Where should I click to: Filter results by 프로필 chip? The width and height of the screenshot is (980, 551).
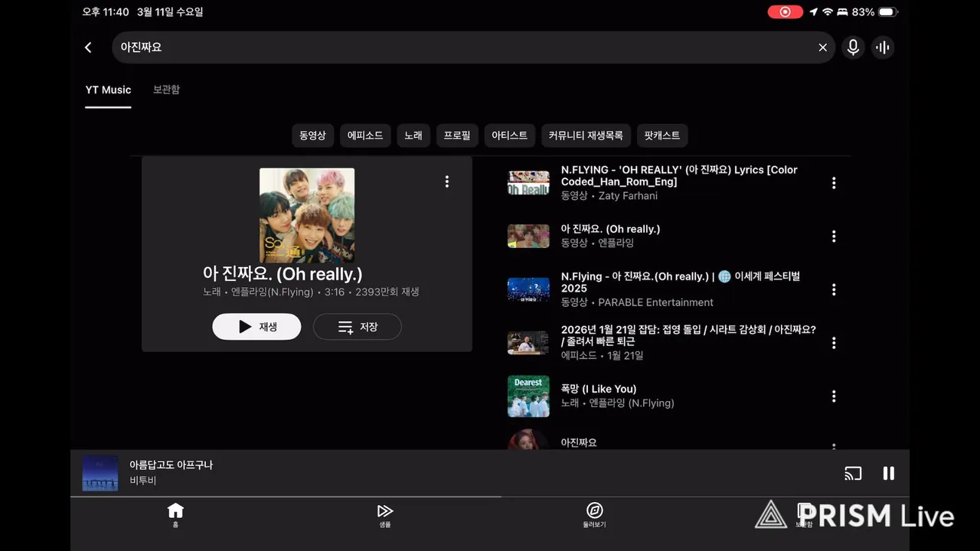pyautogui.click(x=457, y=135)
